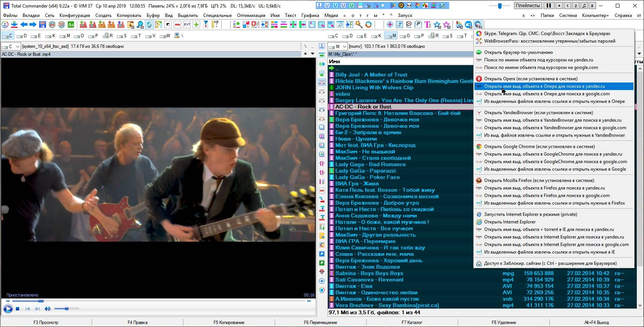Click the pink 'T' text toolbar icon

pos(427,25)
